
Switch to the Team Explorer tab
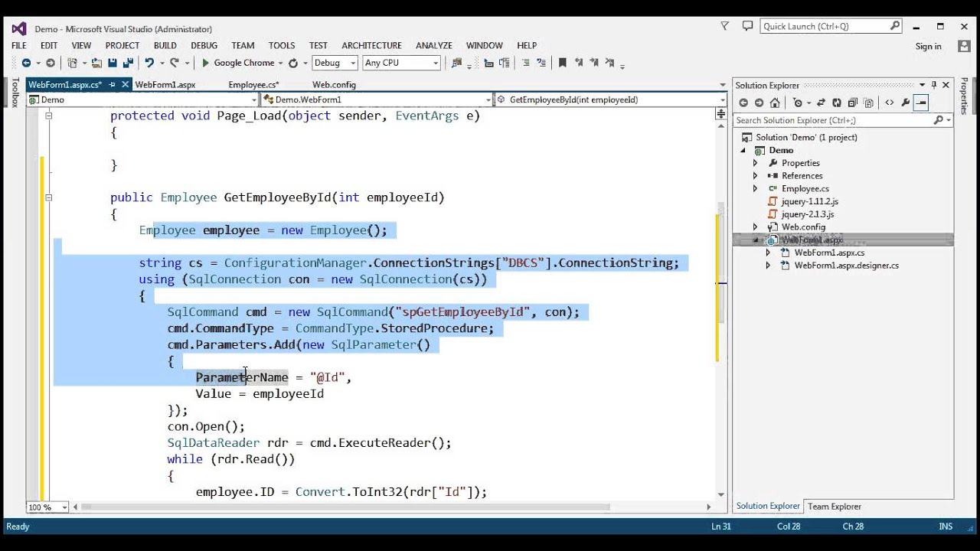[x=835, y=507]
